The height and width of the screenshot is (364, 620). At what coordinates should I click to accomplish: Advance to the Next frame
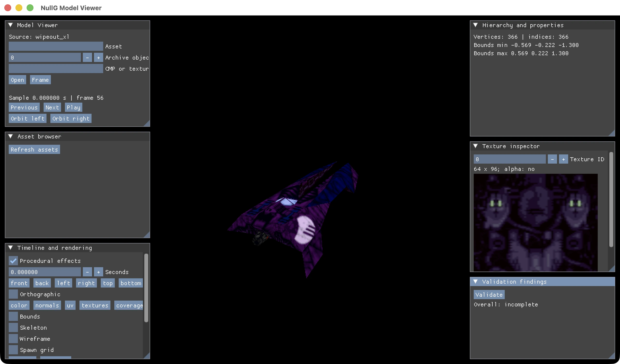coord(52,107)
